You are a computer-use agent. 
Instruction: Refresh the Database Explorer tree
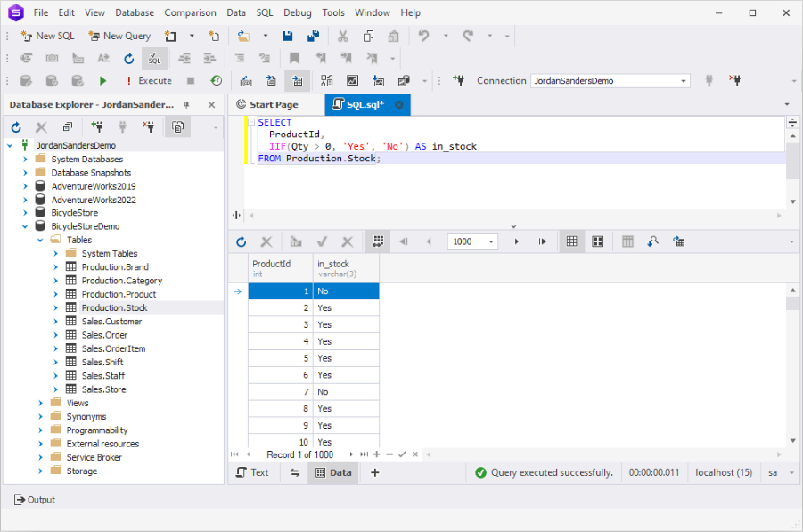click(x=16, y=127)
